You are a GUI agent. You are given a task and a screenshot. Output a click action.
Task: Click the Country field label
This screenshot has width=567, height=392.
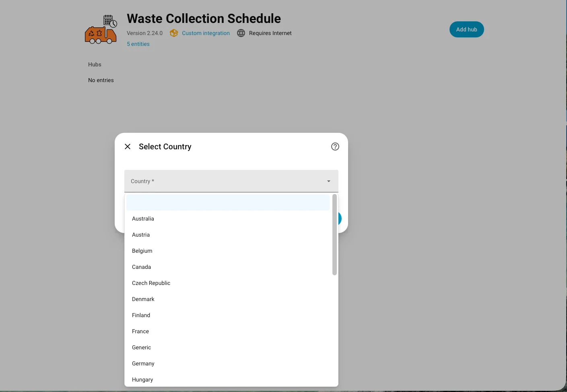pos(142,181)
